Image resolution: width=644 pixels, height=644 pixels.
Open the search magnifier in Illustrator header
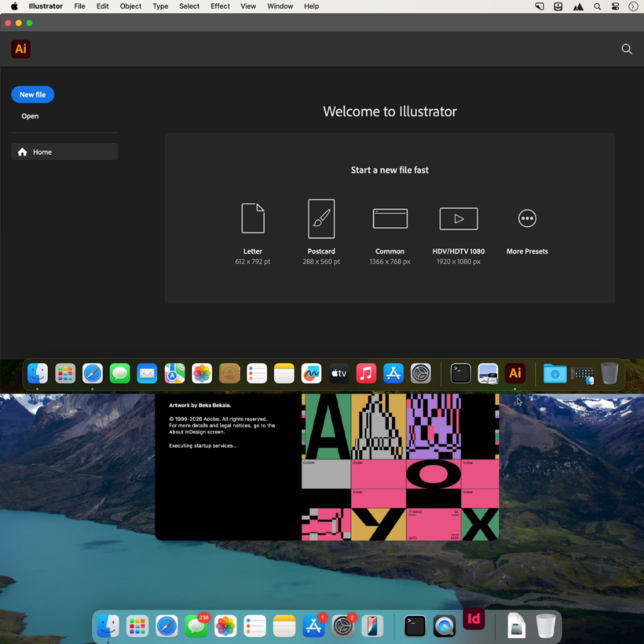tap(626, 49)
